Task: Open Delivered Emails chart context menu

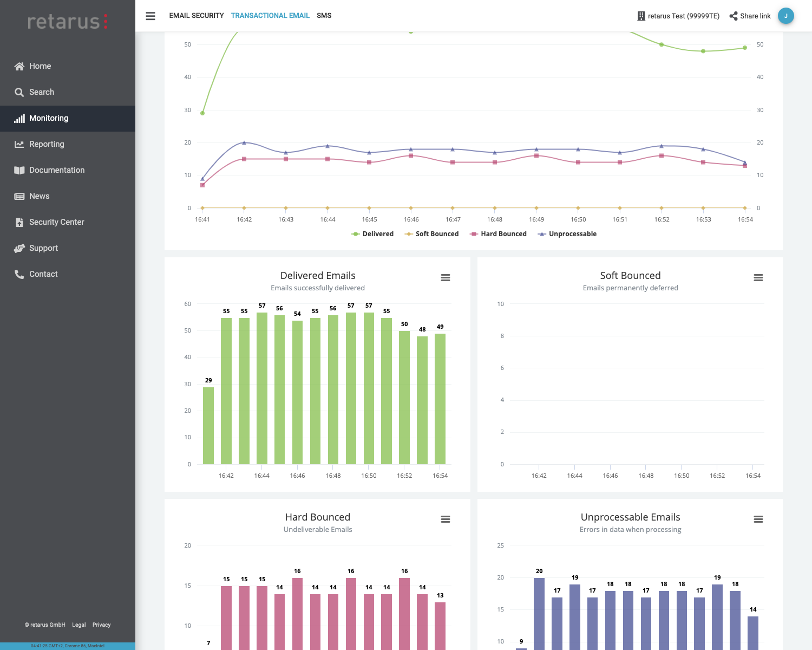Action: coord(446,278)
